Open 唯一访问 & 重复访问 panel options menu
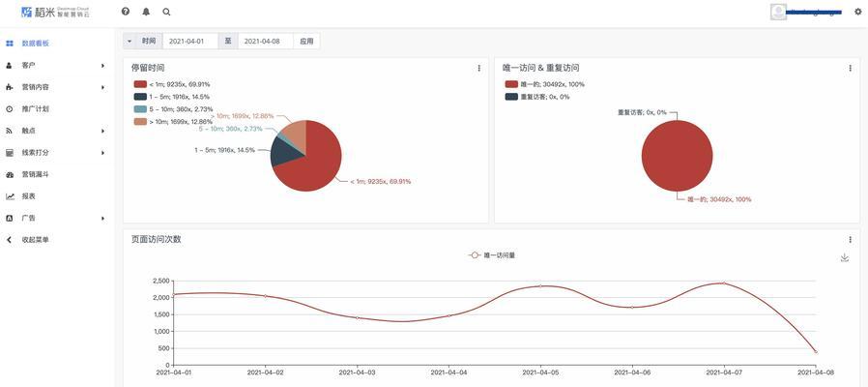Viewport: 868px width, 387px height. tap(850, 69)
